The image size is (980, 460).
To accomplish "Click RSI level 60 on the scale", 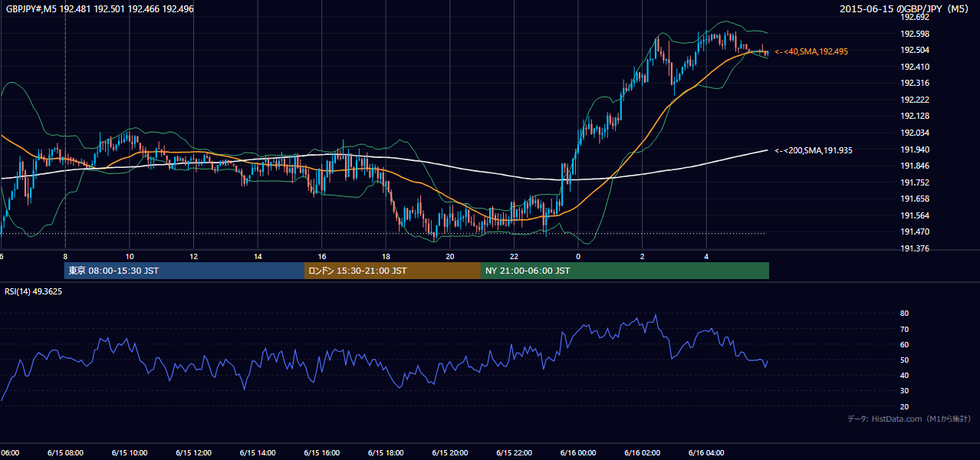I will coord(904,344).
